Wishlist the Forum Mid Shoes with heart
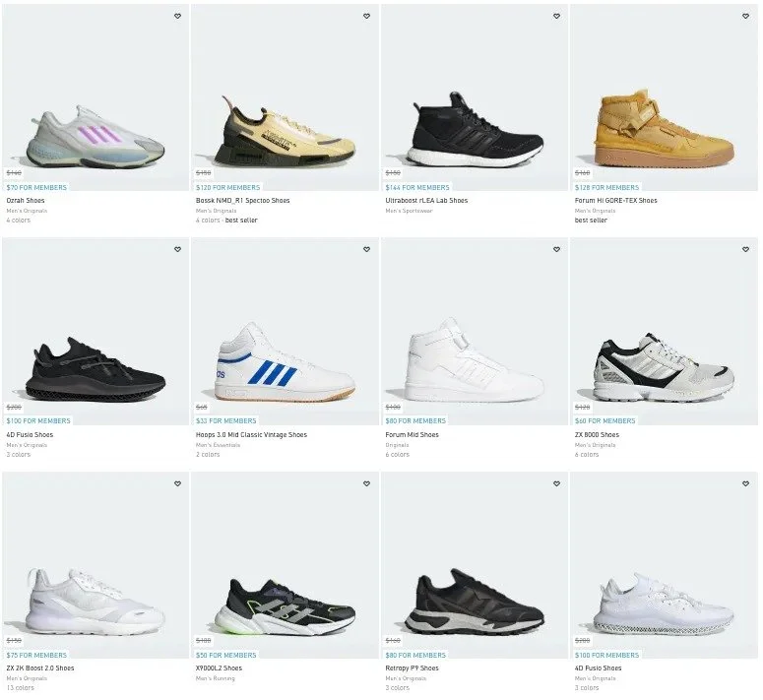Screen dimensions: 763x700 [x=556, y=249]
